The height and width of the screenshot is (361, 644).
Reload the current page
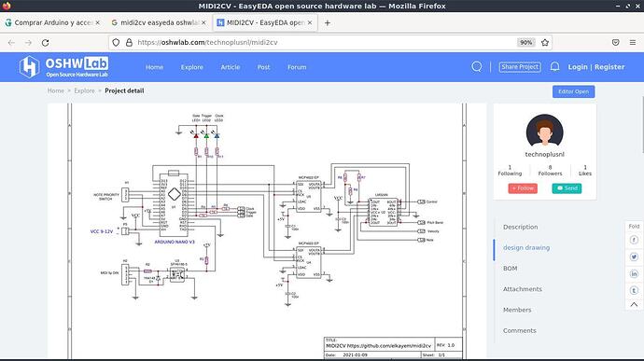point(45,42)
